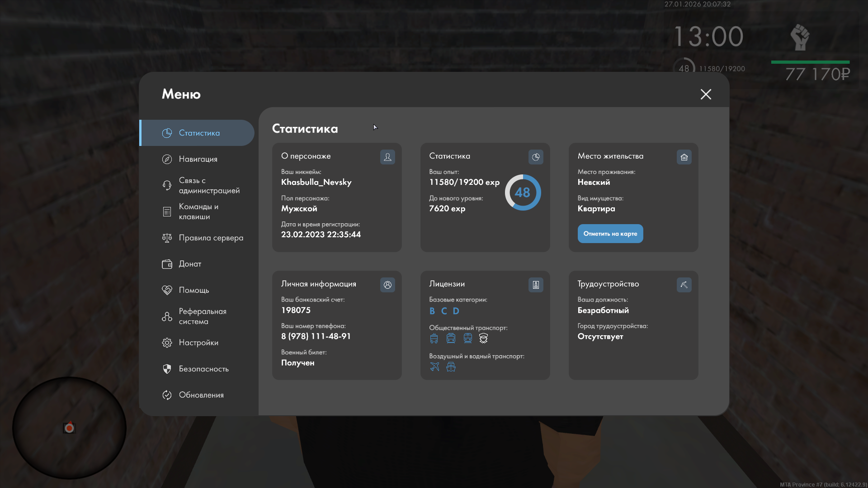Go to Правила сервера section

[x=210, y=238]
